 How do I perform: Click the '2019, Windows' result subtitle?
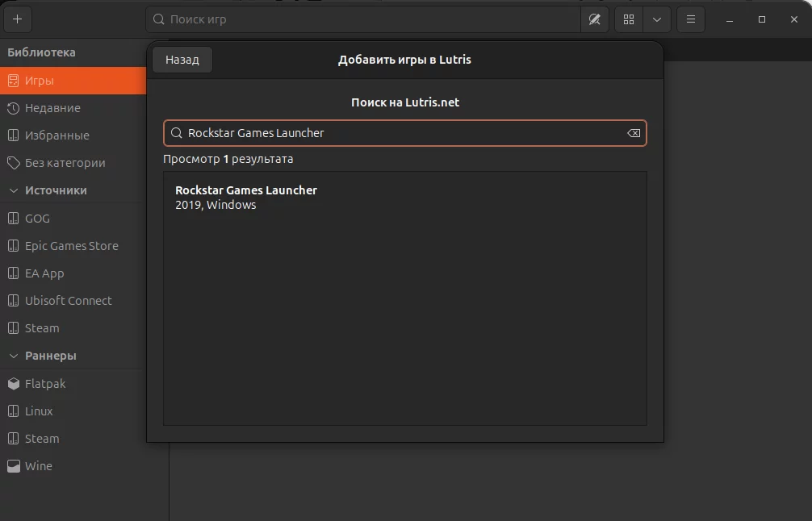tap(216, 205)
